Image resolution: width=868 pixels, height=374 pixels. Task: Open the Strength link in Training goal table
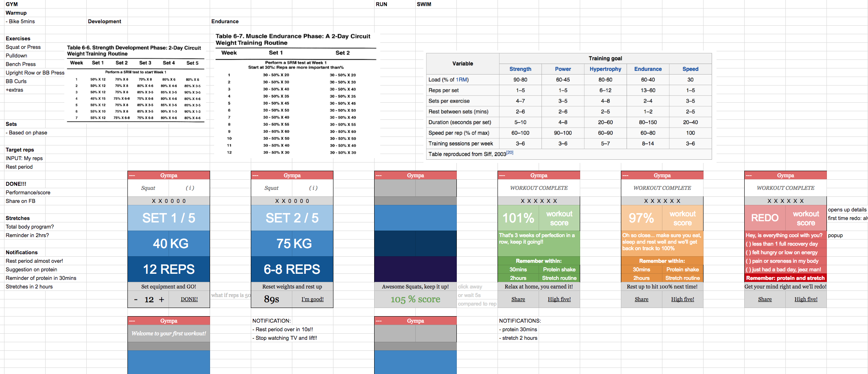coord(520,69)
